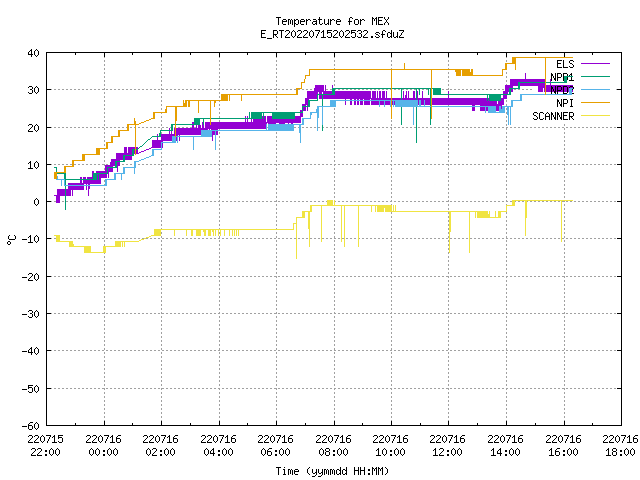Click the x-axis label '220716 06:00'
The image size is (640, 480).
pos(276,446)
